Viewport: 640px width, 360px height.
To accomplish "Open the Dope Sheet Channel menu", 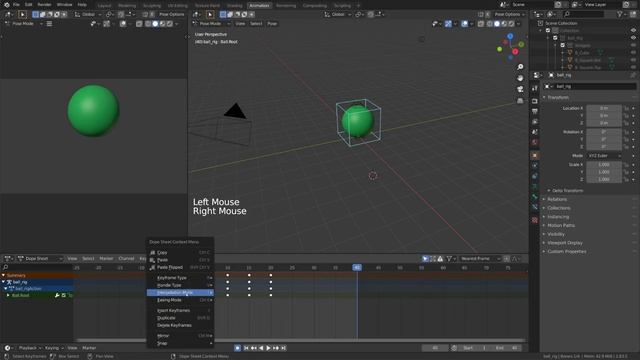I will [126, 259].
